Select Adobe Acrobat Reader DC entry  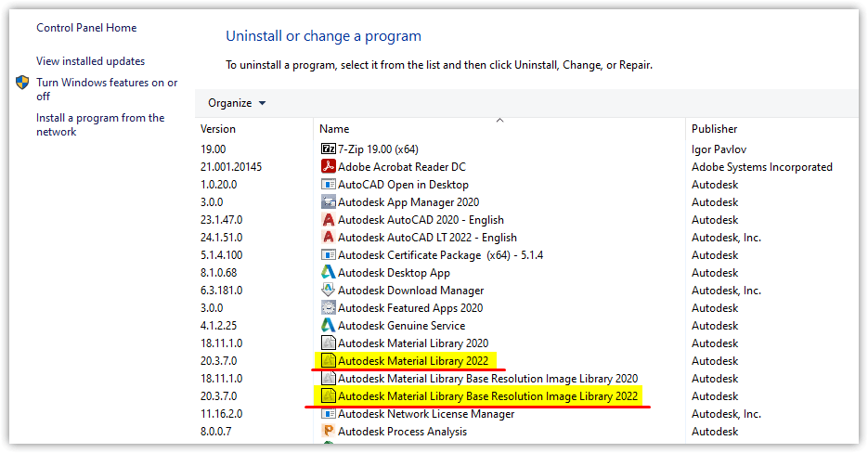[402, 167]
